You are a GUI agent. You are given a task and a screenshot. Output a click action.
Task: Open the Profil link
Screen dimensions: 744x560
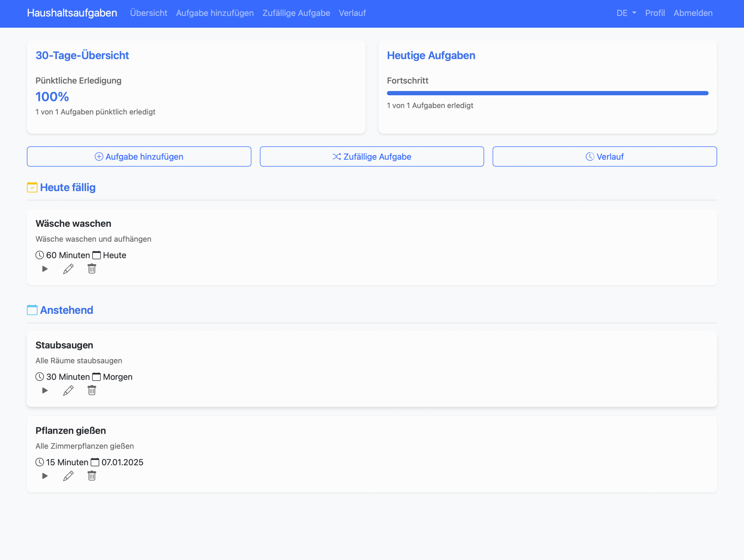[x=654, y=13]
